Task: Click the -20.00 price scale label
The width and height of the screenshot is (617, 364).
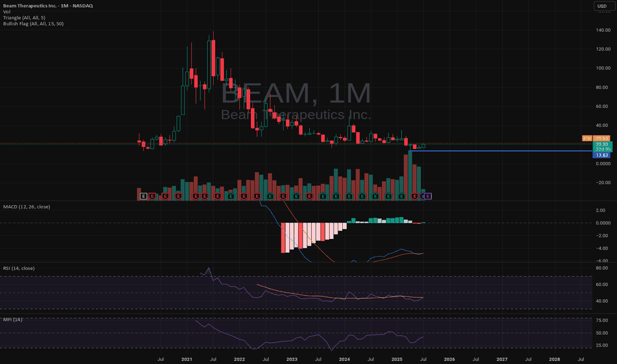Action: point(603,183)
